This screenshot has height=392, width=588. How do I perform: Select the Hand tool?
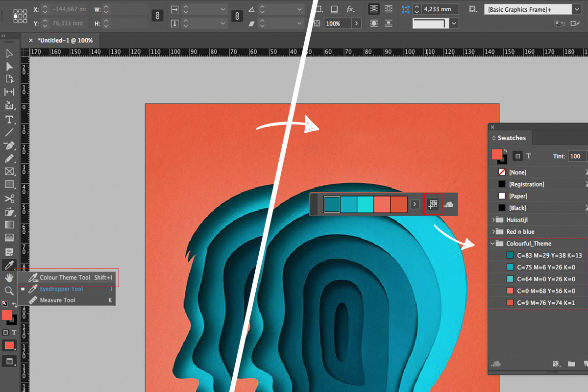pyautogui.click(x=9, y=278)
